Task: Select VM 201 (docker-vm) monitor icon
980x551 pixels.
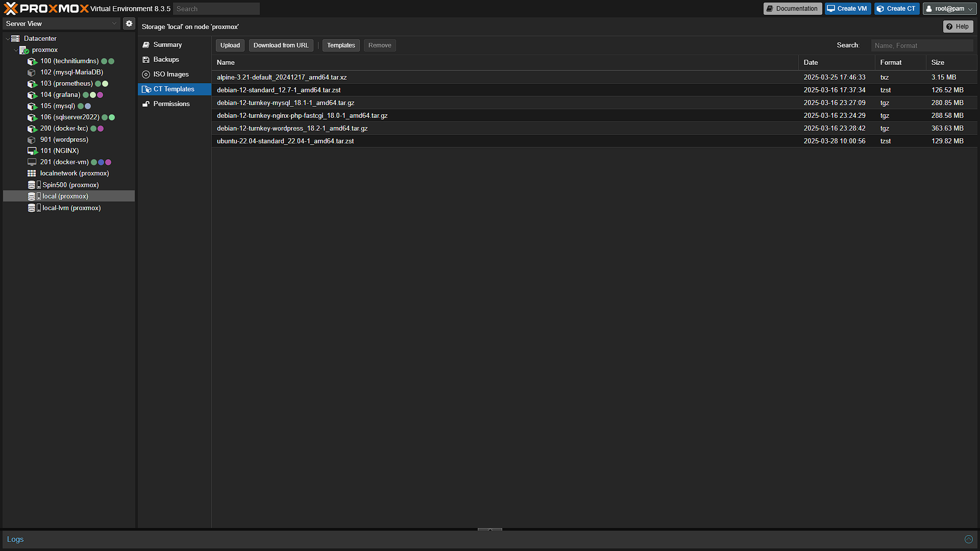Action: (32, 162)
